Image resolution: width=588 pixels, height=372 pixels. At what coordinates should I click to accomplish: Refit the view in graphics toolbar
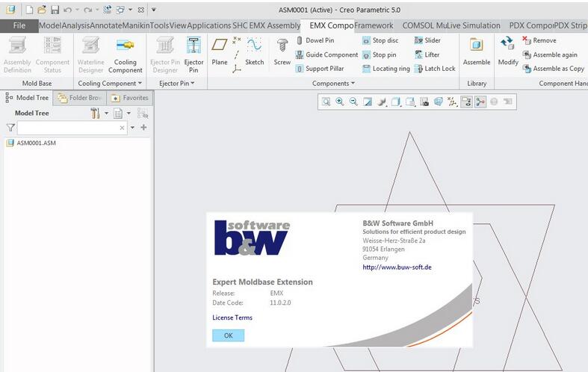pos(326,102)
